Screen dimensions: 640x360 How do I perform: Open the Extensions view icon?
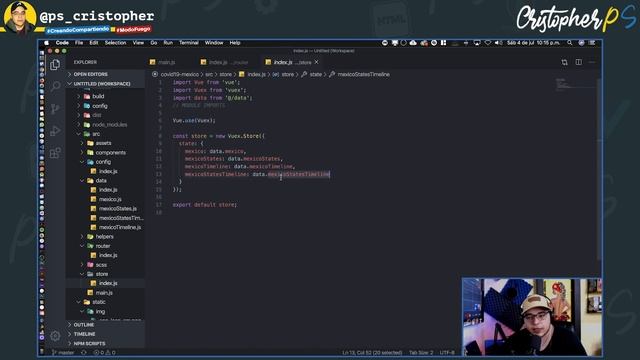click(55, 153)
